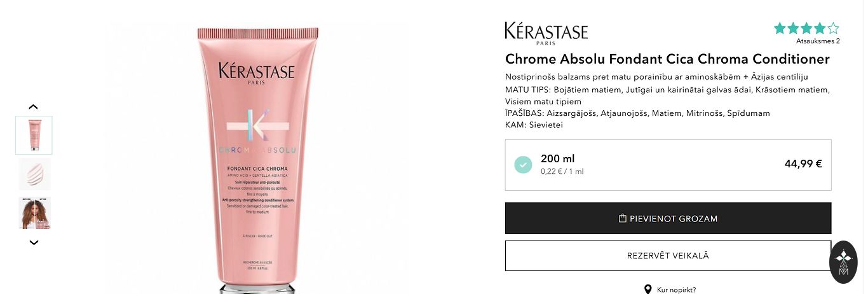868x294 pixels.
Task: Select the pink bottle thumbnail
Action: coord(34,135)
